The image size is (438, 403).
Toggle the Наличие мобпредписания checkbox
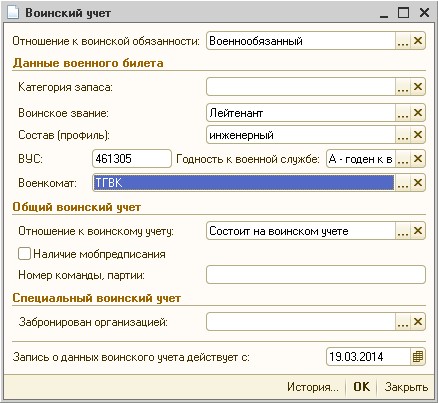[24, 254]
